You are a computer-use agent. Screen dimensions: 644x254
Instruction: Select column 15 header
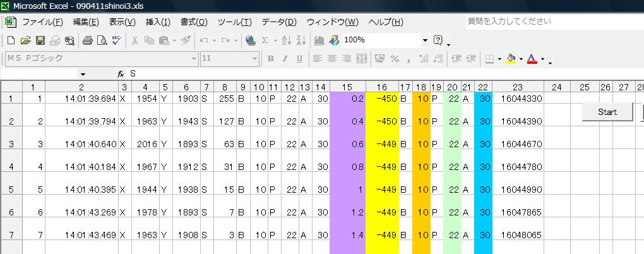347,87
